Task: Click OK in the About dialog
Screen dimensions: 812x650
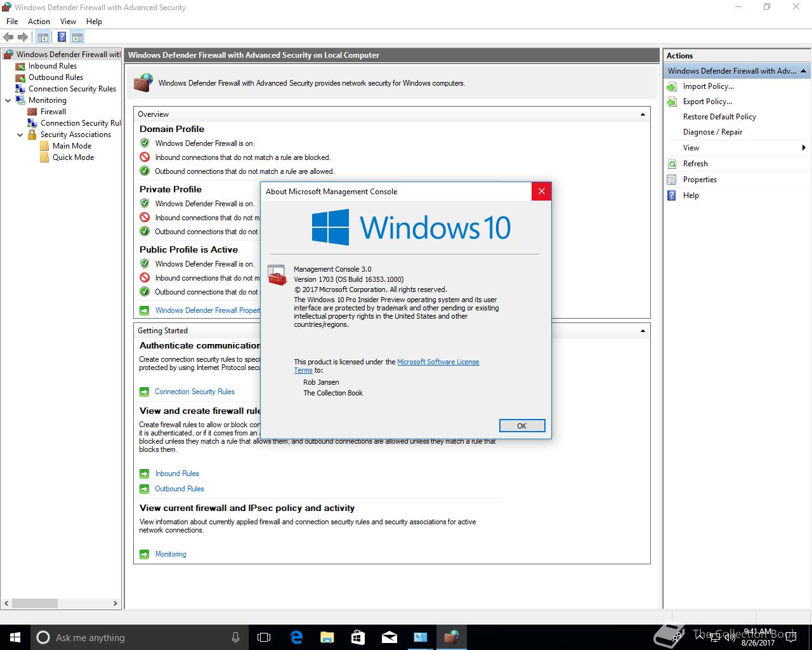Action: pyautogui.click(x=522, y=426)
